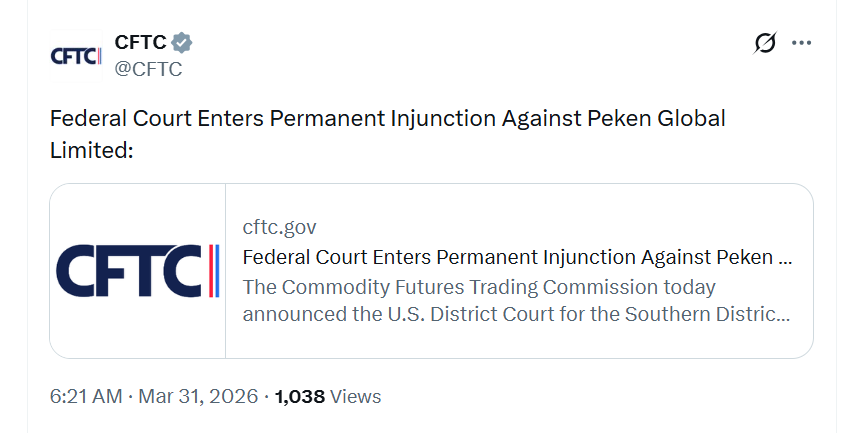Click the red and blue bars in card logo
Screen dimensions: 860x433
pos(213,271)
